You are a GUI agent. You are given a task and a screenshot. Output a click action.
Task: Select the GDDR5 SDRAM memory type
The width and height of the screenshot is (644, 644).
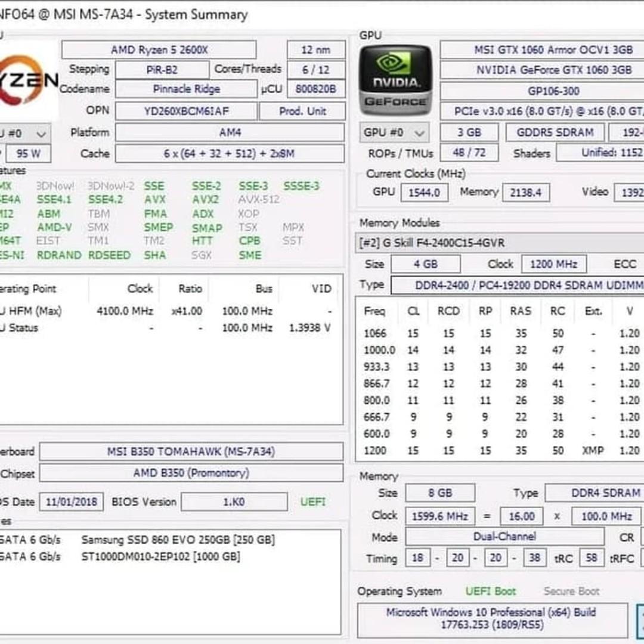pos(555,132)
